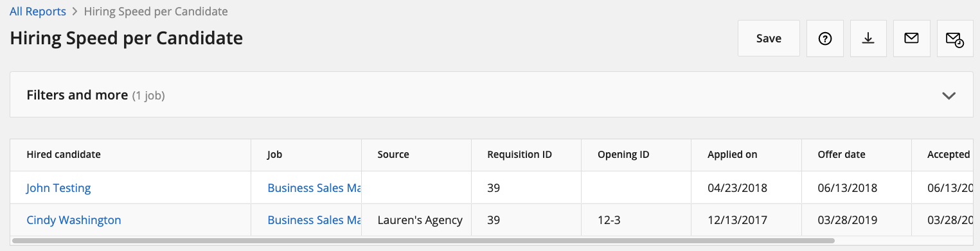Sort by Opening ID column header
This screenshot has width=980, height=251.
[x=623, y=155]
